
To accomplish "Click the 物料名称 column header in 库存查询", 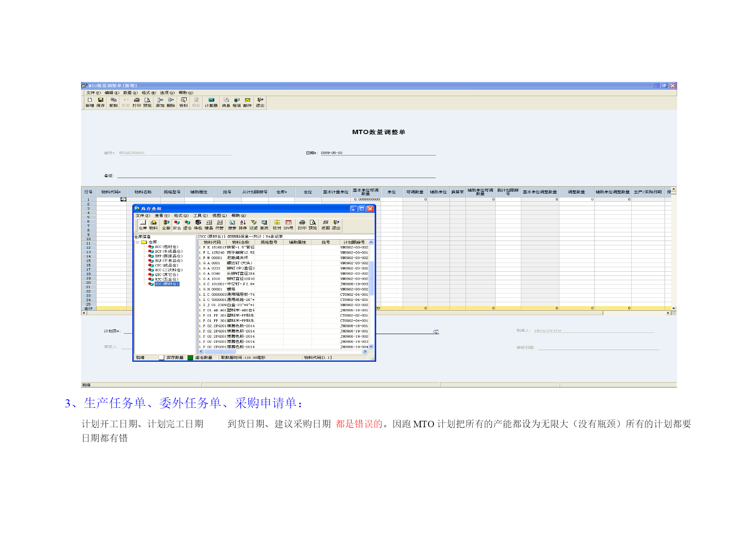I will pos(241,242).
